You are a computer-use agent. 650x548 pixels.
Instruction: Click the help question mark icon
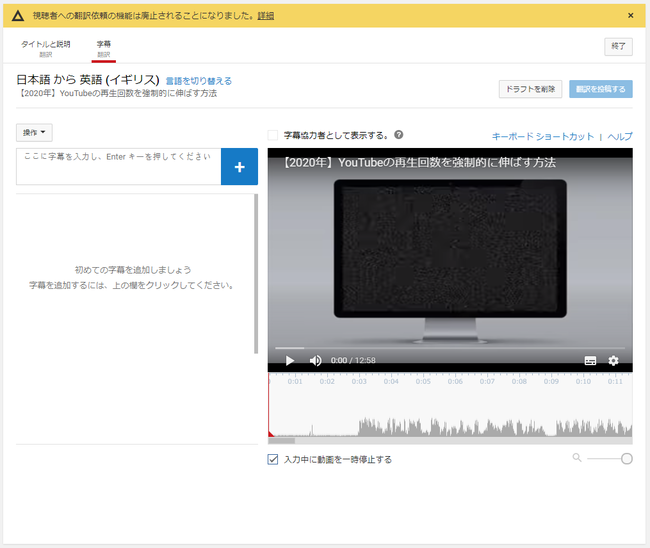click(x=399, y=135)
